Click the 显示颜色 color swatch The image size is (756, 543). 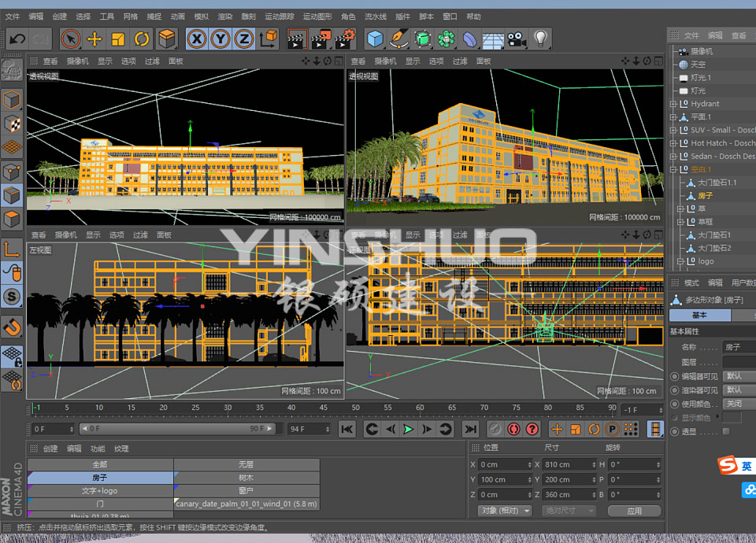tap(732, 418)
